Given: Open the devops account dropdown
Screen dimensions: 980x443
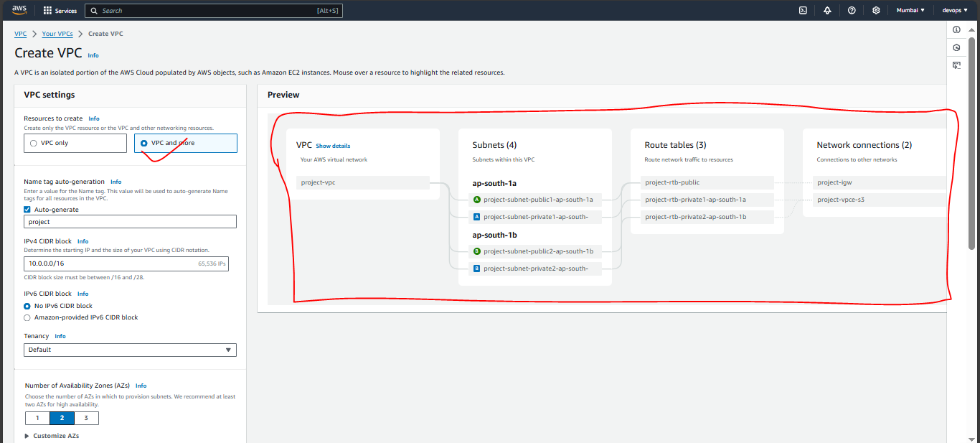Looking at the screenshot, I should pyautogui.click(x=955, y=11).
